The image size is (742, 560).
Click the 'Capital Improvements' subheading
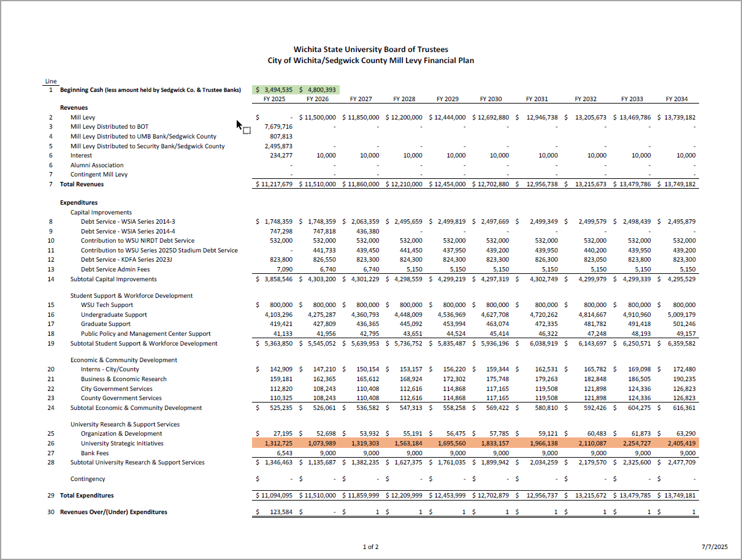[x=101, y=212]
